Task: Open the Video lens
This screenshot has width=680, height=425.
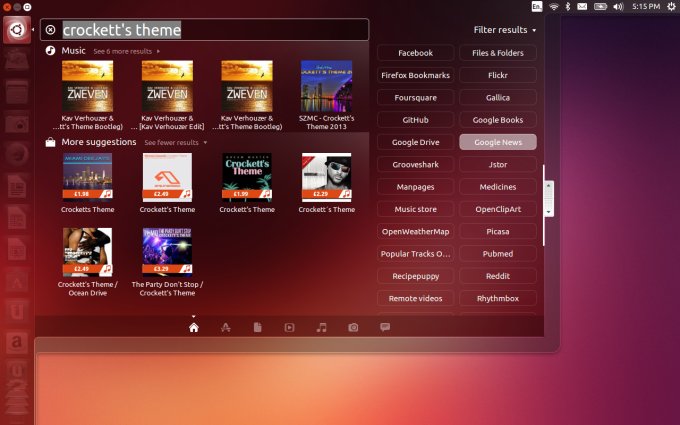Action: tap(289, 327)
